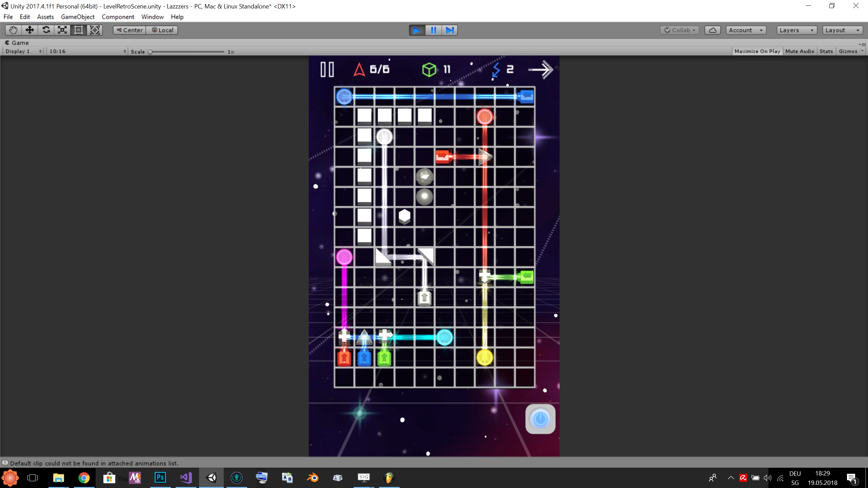This screenshot has width=868, height=488.
Task: Toggle Maximize On Play
Action: [x=757, y=51]
